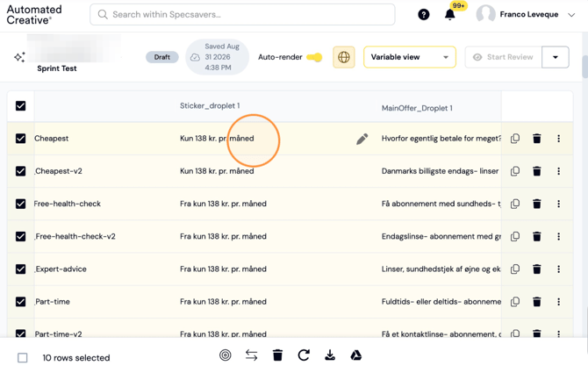Uncheck the Free-health-check row checkbox

coord(21,204)
